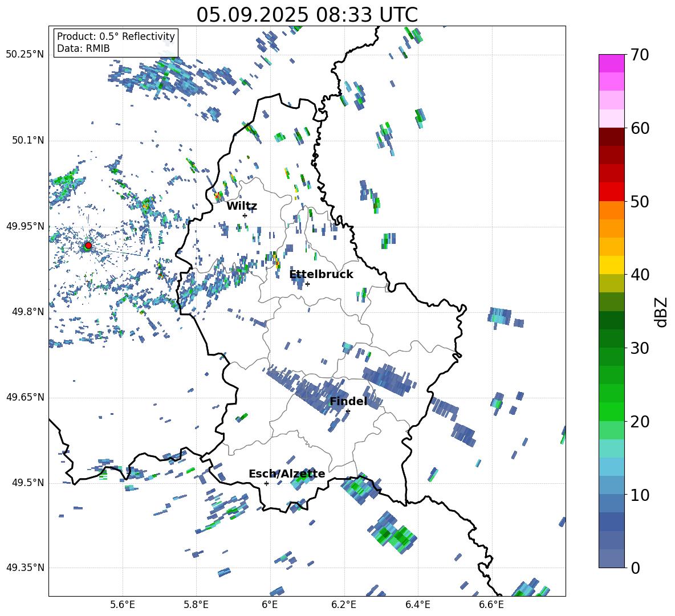This screenshot has height=616, width=675.
Task: Click the red radar site marker
Action: point(88,246)
